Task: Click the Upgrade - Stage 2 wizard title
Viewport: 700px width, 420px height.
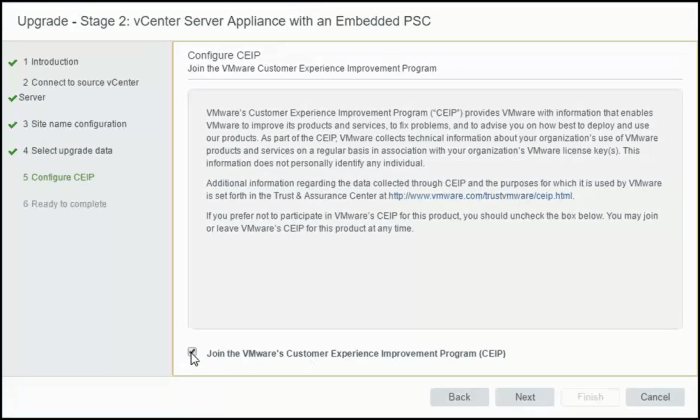Action: tap(224, 20)
